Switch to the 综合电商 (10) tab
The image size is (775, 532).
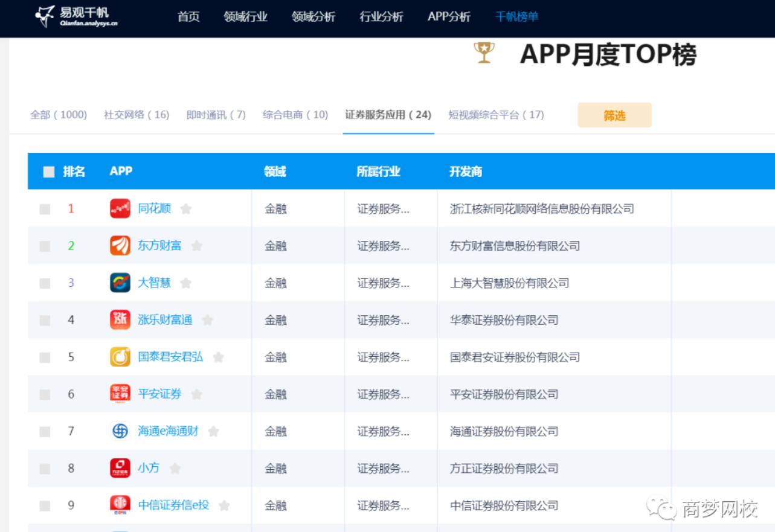295,115
